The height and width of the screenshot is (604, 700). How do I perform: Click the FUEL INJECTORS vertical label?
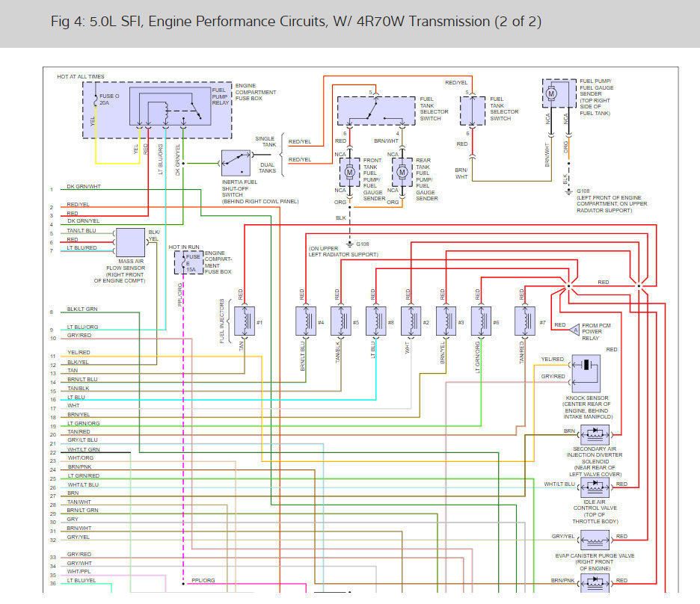(221, 321)
